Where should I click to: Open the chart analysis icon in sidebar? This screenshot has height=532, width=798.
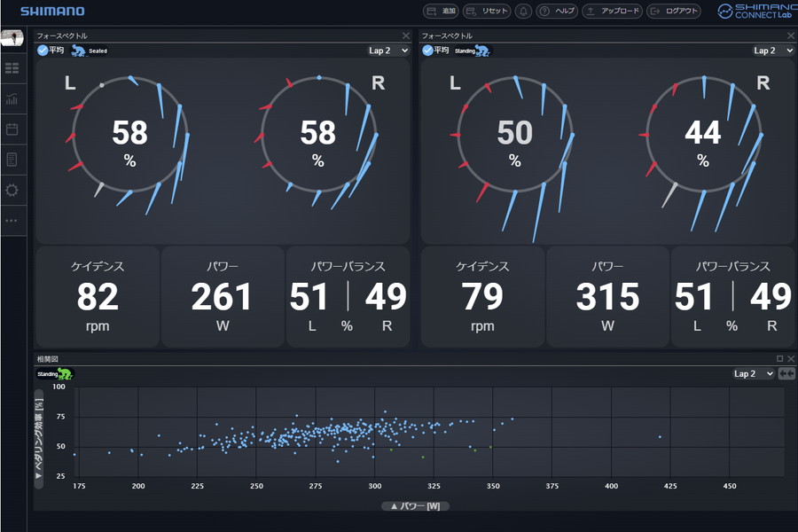(x=12, y=98)
